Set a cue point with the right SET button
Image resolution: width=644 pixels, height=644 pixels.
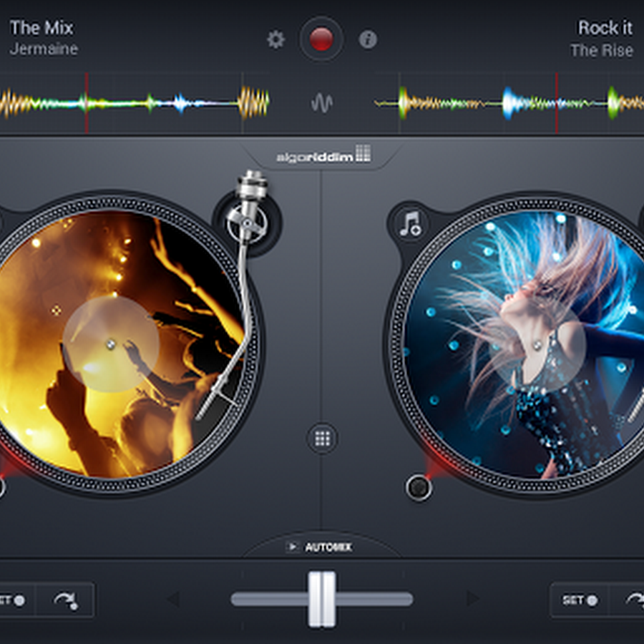pos(578,601)
